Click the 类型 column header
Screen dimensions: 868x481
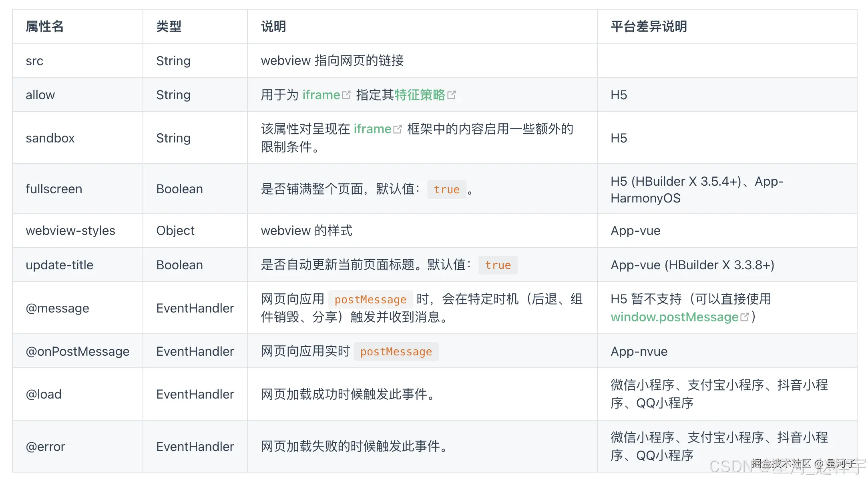(x=169, y=26)
